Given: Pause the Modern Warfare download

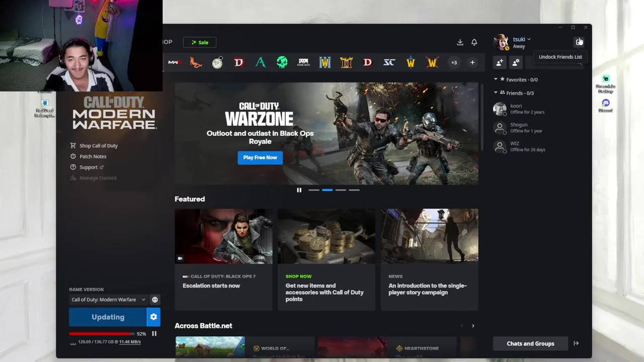Looking at the screenshot, I should coord(154,333).
